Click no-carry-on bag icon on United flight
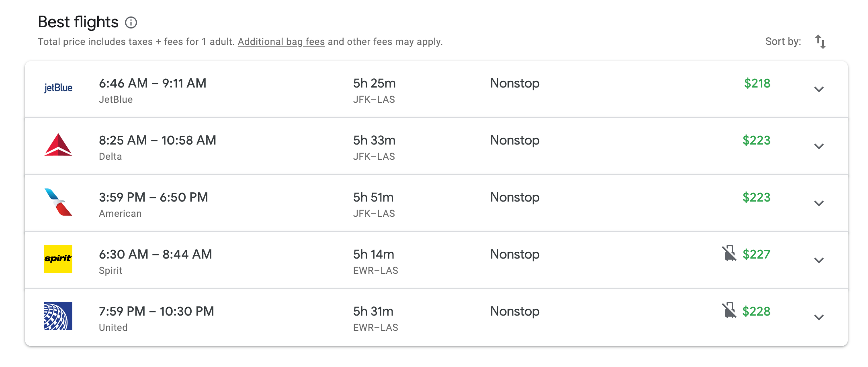868x367 pixels. click(729, 310)
